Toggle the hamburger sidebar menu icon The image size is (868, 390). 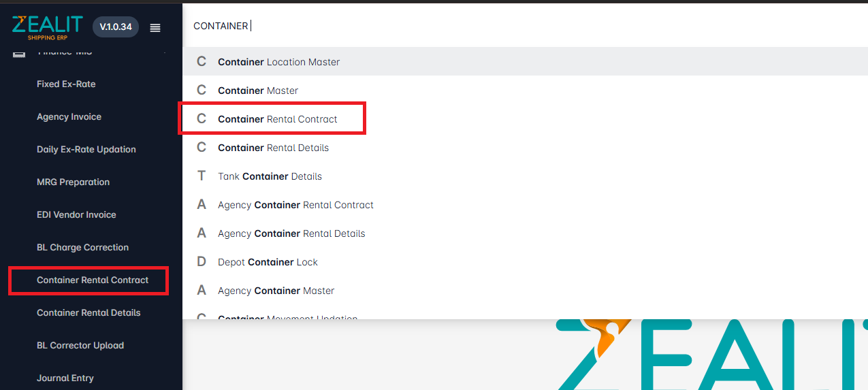[x=155, y=27]
